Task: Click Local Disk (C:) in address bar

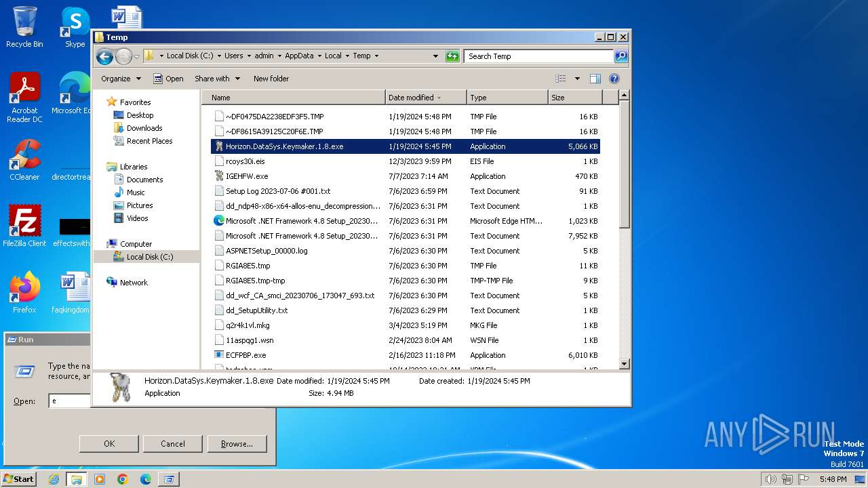Action: 190,56
